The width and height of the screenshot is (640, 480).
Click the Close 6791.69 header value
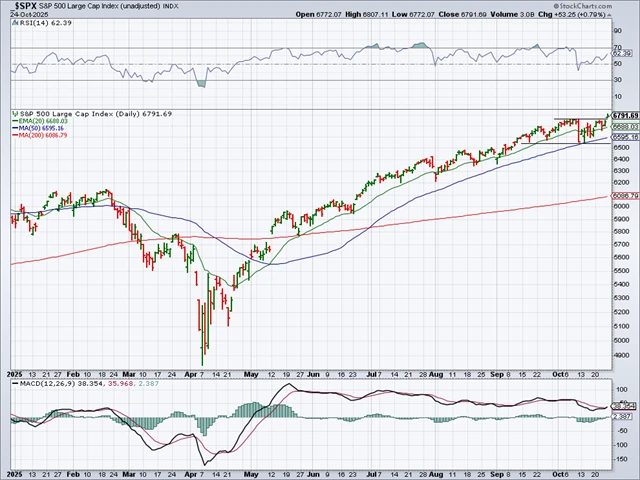[462, 15]
